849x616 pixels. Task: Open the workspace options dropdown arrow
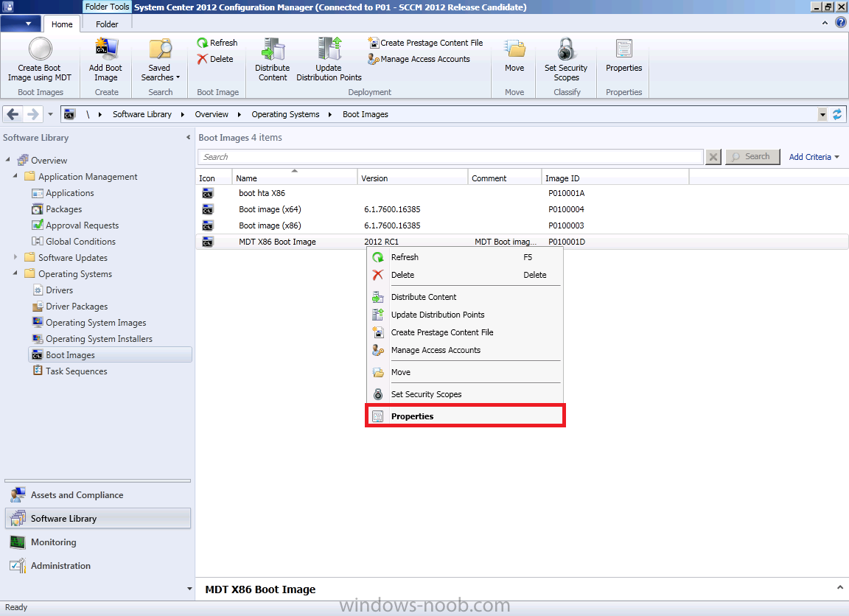click(189, 589)
